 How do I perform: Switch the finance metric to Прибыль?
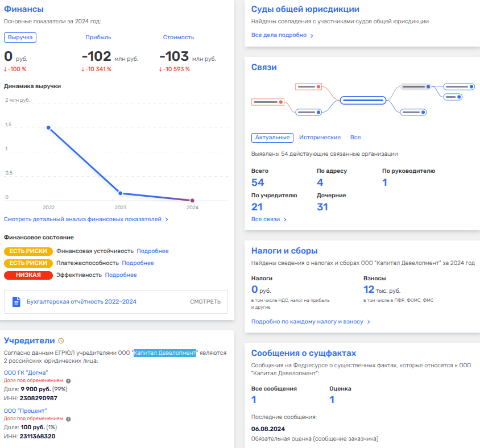point(98,38)
